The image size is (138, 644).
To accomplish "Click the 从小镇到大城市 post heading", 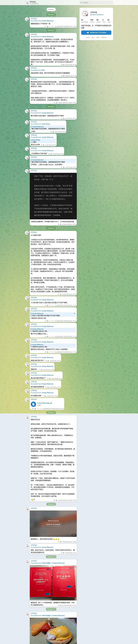I will click(36, 235).
